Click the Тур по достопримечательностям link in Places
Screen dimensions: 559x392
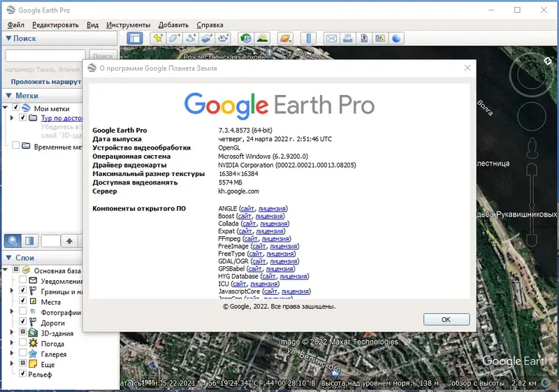click(x=61, y=118)
